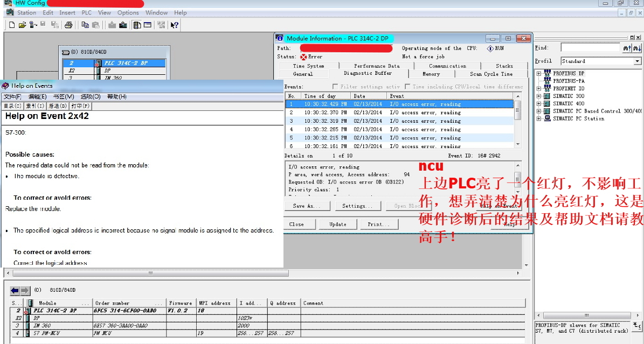
Task: Open the Profil Standard dropdown
Action: (637, 61)
